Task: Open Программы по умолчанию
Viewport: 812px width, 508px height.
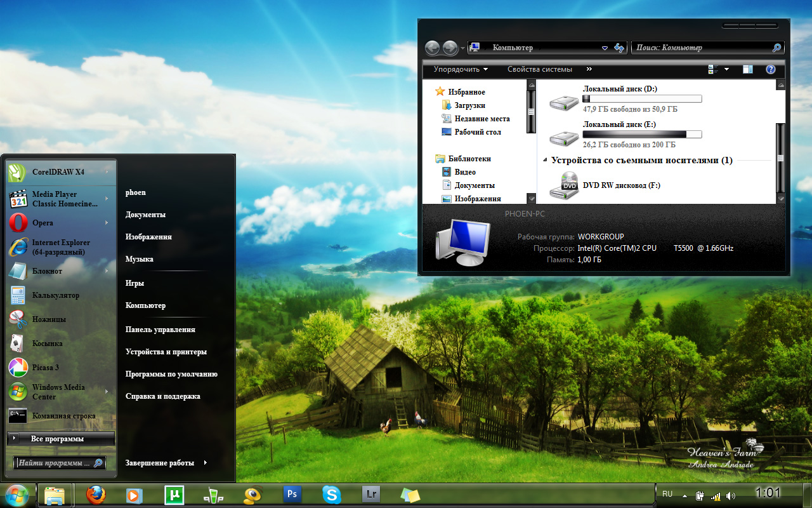Action: click(171, 374)
